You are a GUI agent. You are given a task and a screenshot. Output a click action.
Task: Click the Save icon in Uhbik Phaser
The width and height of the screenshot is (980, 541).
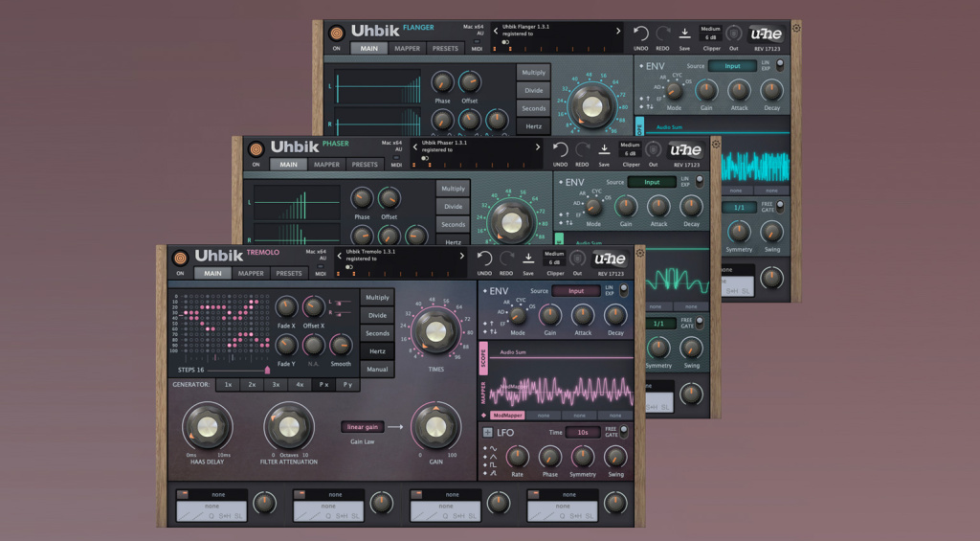pos(604,149)
